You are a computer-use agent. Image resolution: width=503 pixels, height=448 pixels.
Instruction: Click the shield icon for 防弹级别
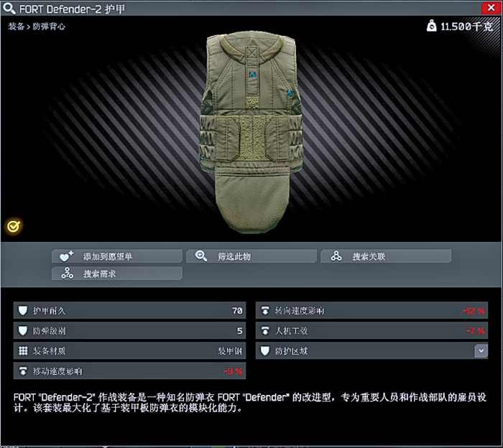coord(23,331)
